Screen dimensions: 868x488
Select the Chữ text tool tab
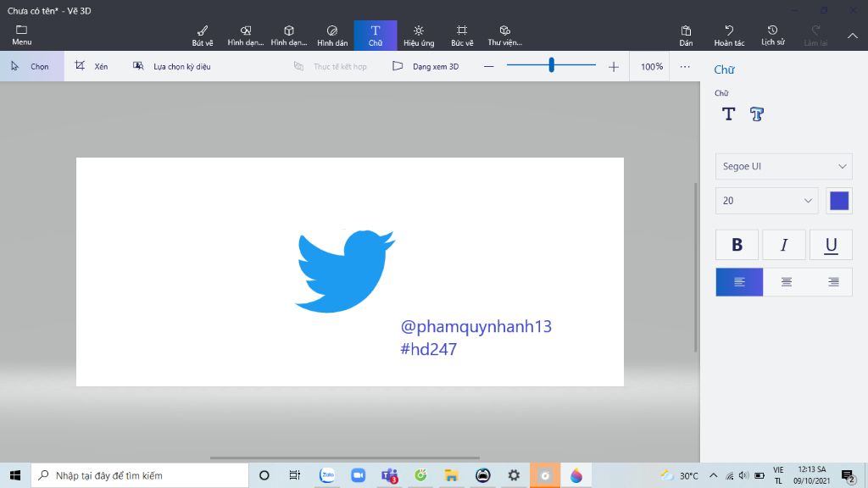(376, 36)
